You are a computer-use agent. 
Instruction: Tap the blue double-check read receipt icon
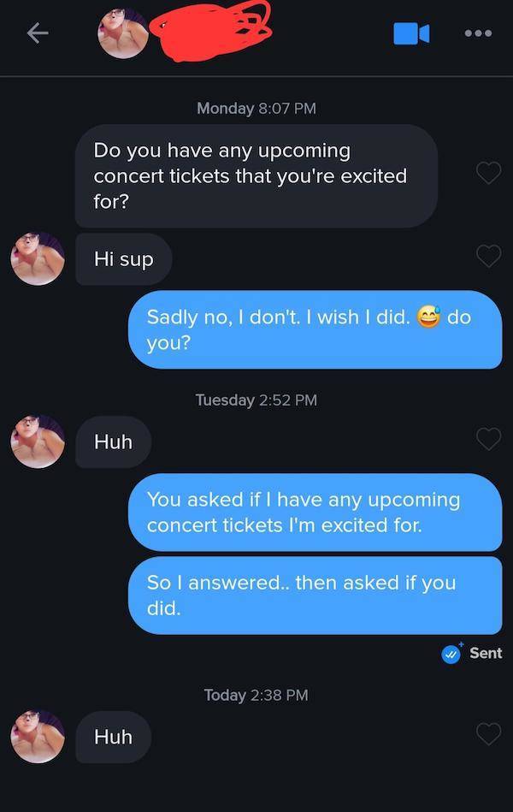(x=451, y=653)
